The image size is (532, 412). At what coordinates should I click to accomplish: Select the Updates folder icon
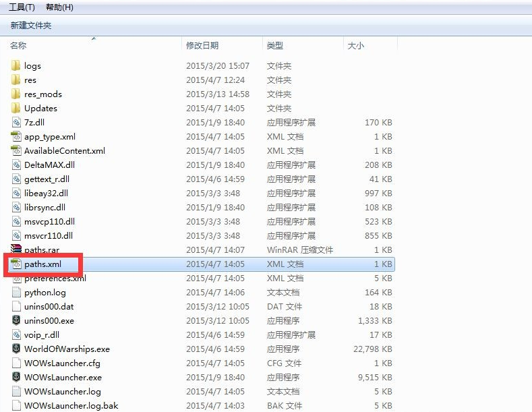click(x=16, y=109)
